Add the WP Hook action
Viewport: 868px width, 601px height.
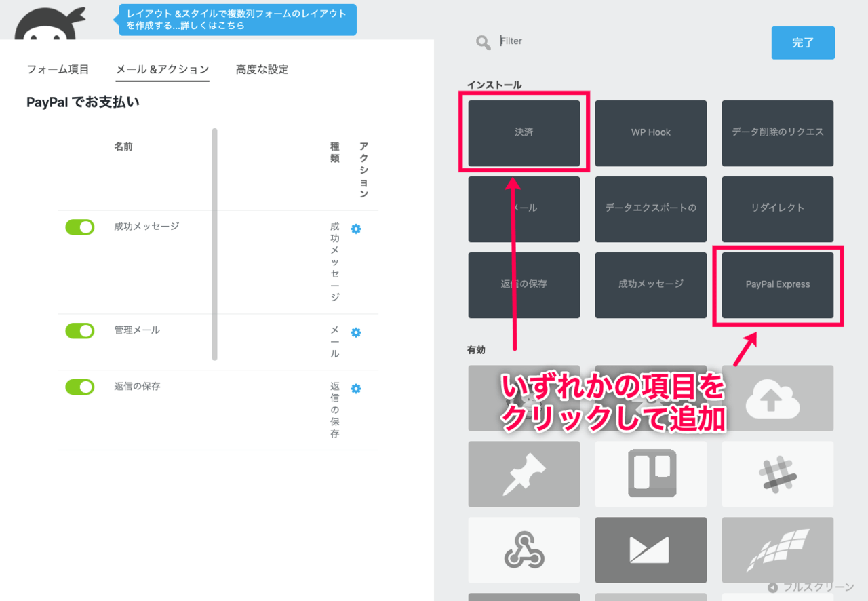(650, 133)
